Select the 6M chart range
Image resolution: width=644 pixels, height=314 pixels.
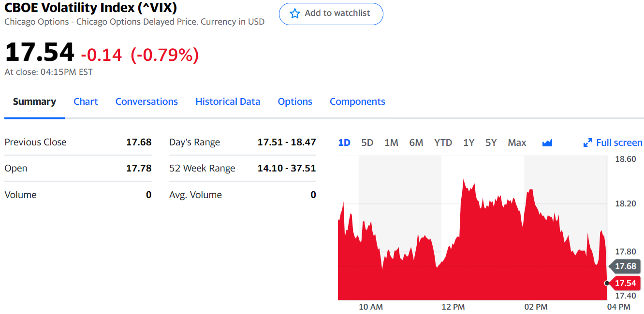point(416,143)
